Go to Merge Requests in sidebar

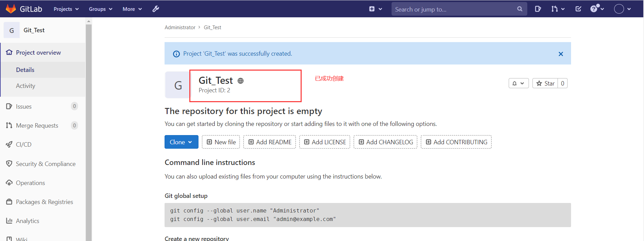click(x=37, y=126)
